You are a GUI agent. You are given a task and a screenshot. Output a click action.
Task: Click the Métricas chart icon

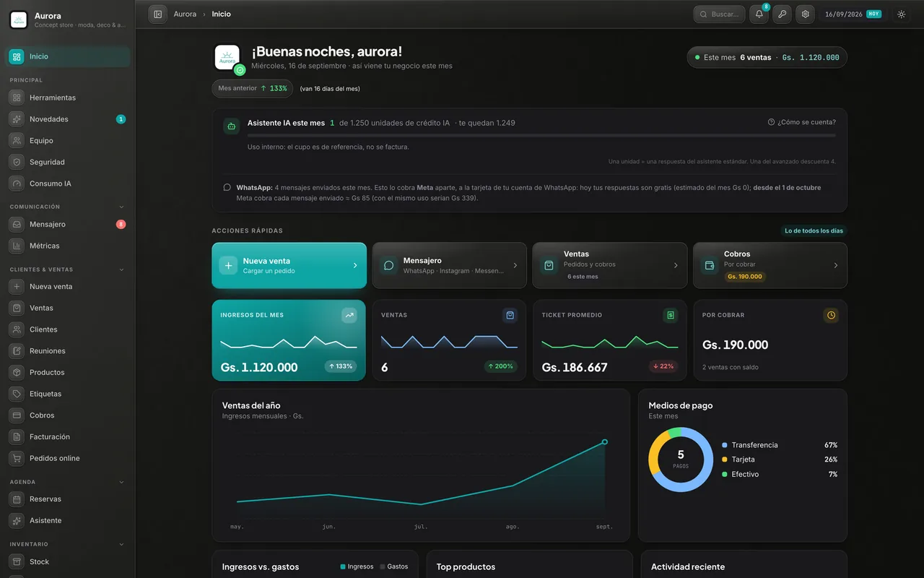pos(17,246)
